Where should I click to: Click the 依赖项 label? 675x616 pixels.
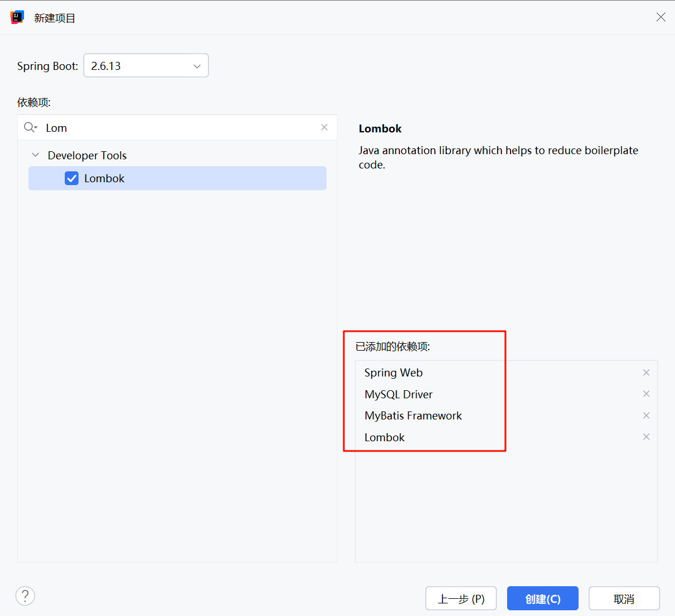point(34,103)
